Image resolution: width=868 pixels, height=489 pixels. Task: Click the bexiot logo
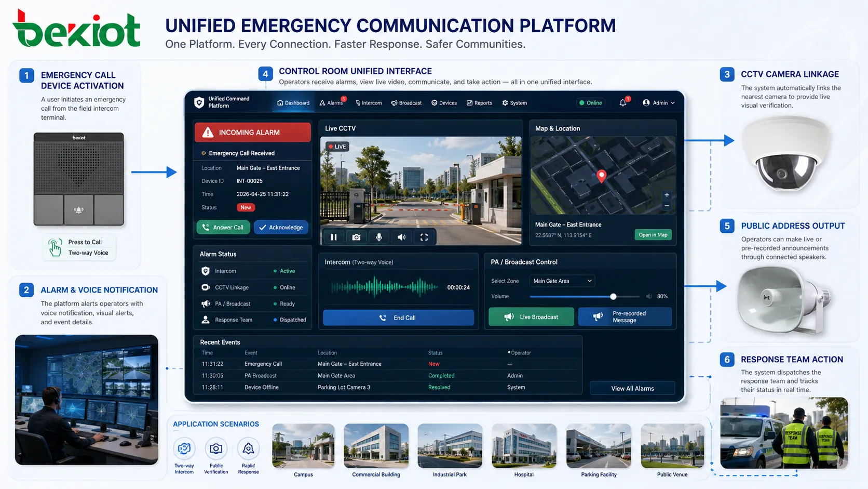[76, 29]
